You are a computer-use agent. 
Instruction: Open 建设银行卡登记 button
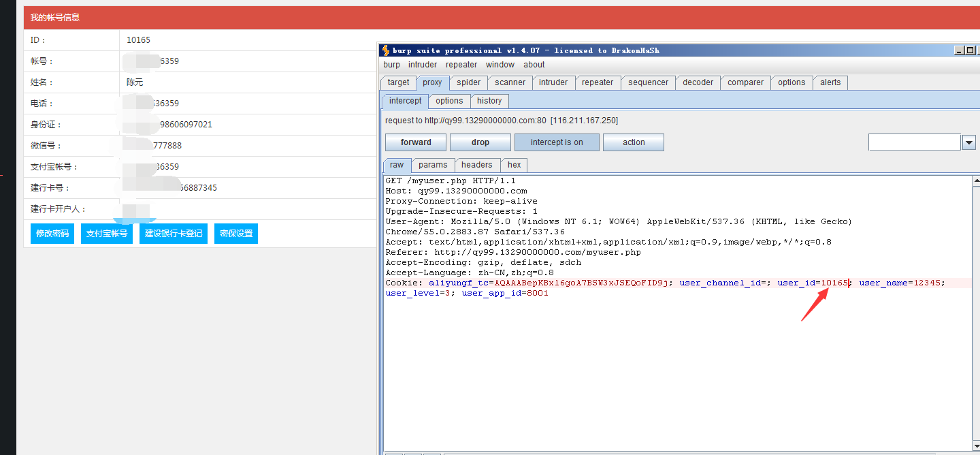(174, 234)
